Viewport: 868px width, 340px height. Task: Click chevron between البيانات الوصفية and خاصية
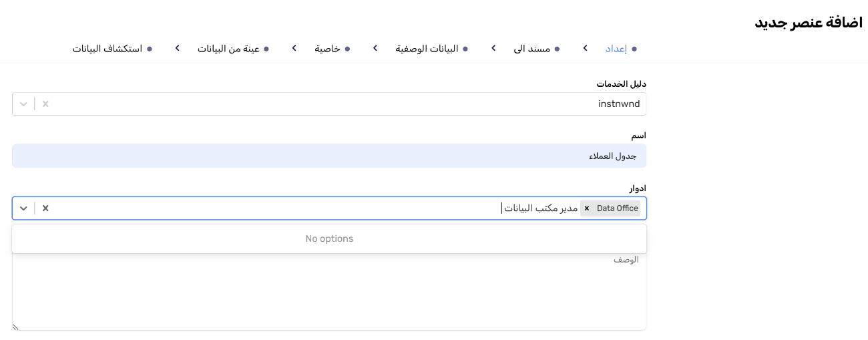point(375,48)
